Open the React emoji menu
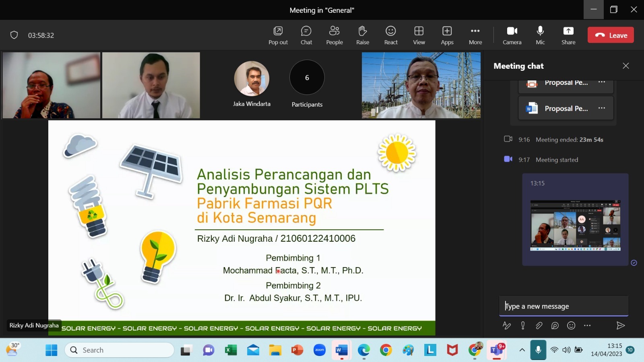The height and width of the screenshot is (362, 644). (x=390, y=35)
